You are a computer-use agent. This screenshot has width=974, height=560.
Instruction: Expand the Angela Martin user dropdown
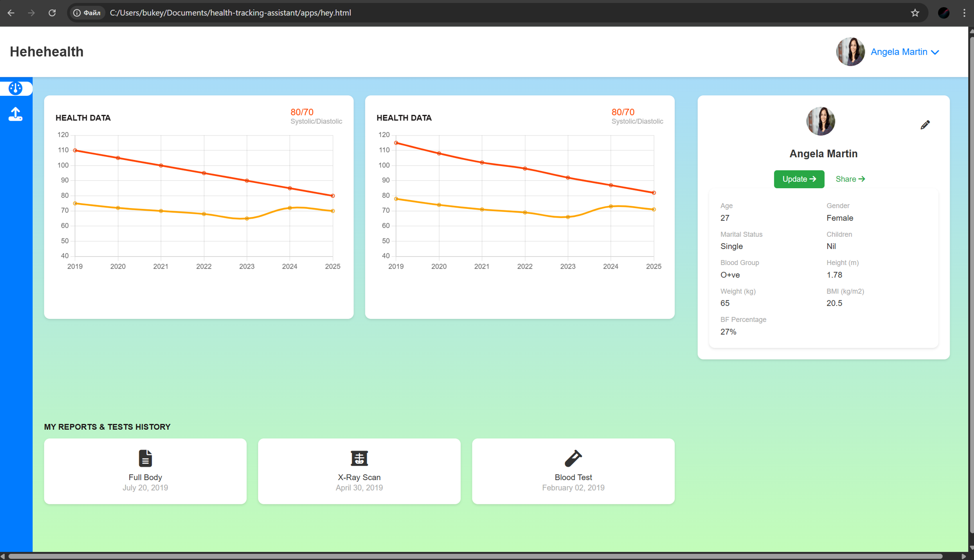898,52
